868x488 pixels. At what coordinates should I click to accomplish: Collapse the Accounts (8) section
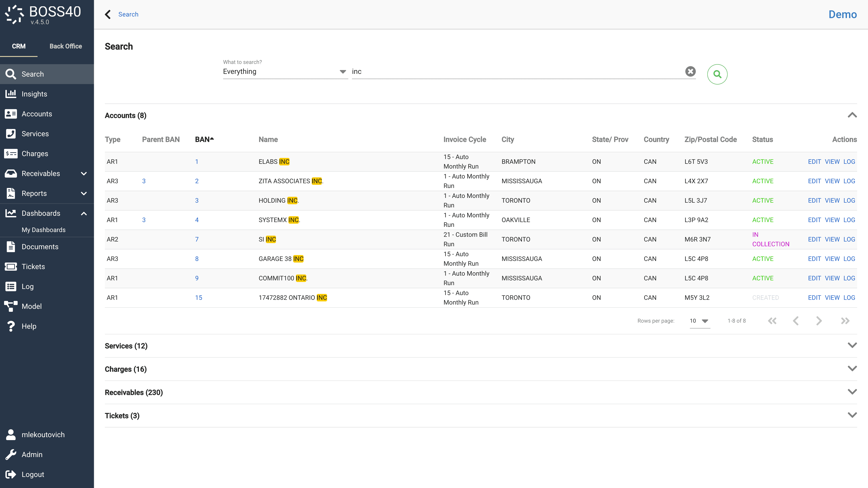pos(852,115)
